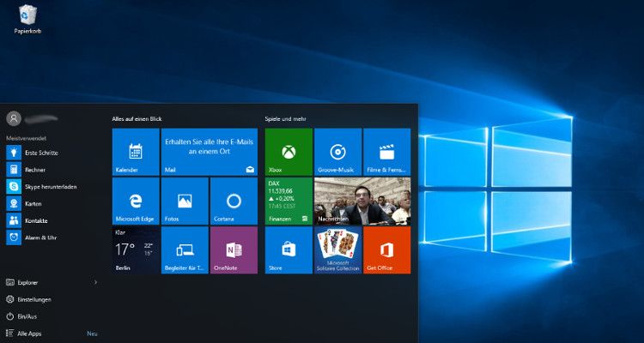Open the Xbox tile
The image size is (644, 343).
(289, 152)
